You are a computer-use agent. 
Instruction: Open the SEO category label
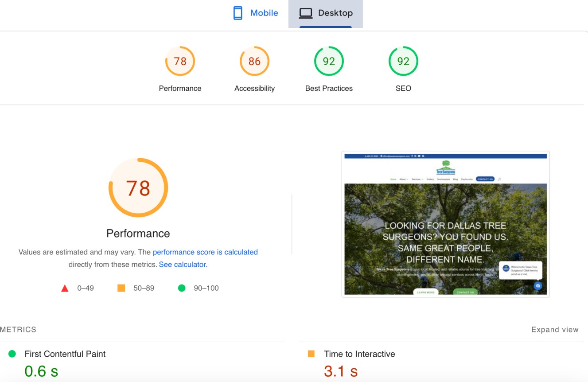click(403, 88)
